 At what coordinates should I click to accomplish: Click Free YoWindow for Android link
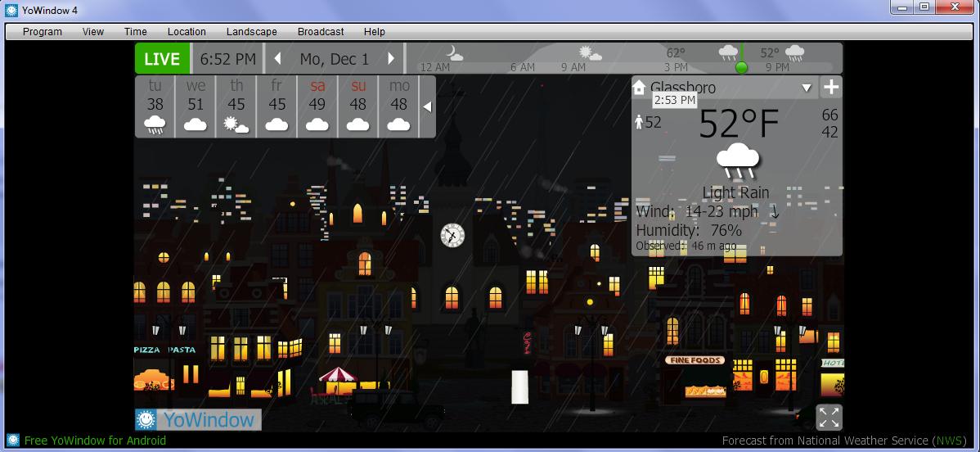pyautogui.click(x=95, y=441)
